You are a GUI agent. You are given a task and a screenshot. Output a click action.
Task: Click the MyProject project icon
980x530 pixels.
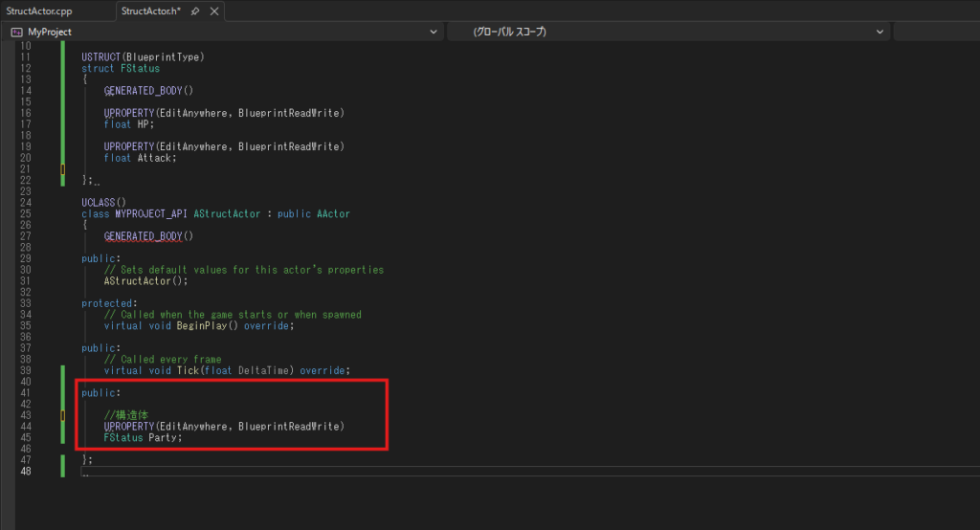pyautogui.click(x=16, y=32)
